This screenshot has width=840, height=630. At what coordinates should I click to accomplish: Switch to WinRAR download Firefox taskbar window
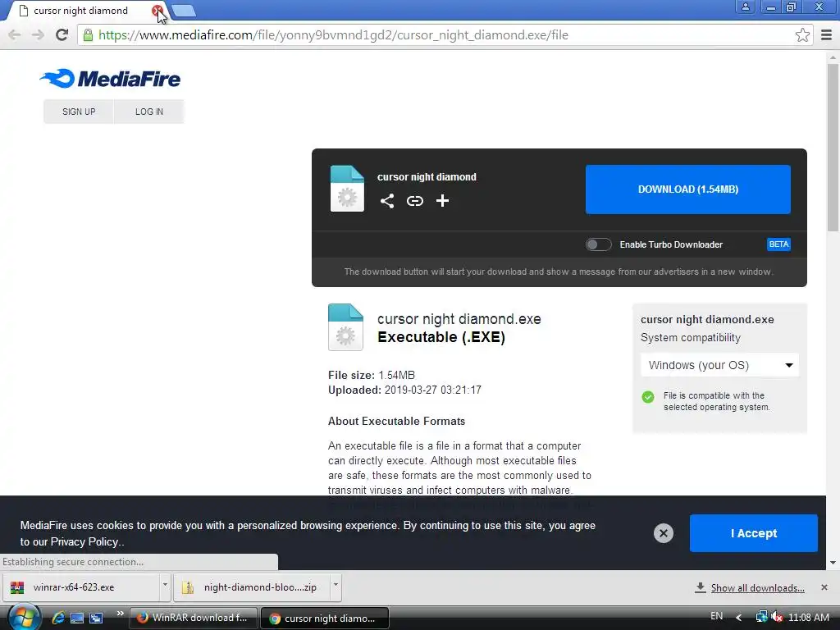point(194,618)
